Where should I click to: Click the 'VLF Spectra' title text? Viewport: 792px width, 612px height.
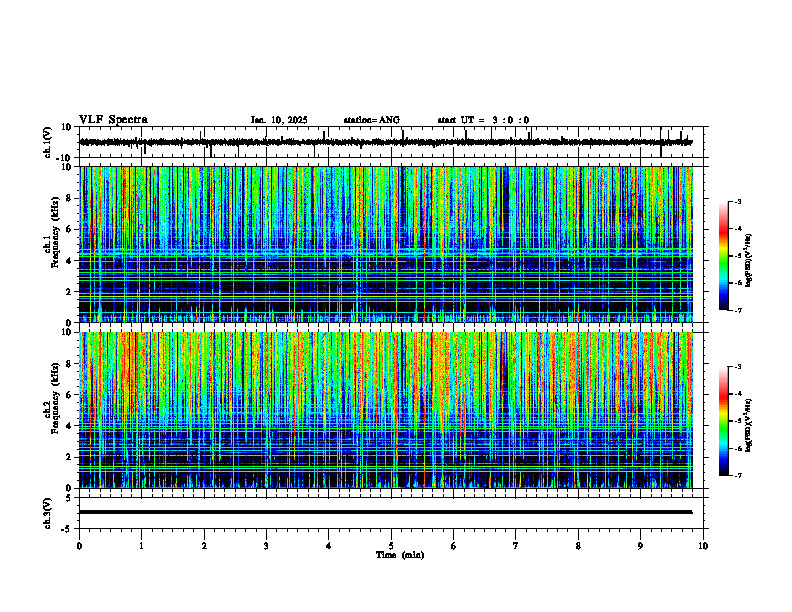coord(113,120)
